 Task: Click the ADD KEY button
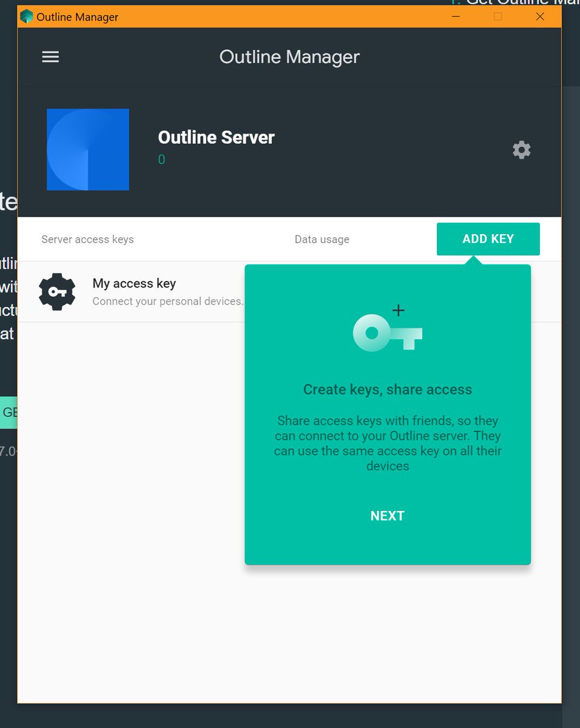(x=488, y=239)
